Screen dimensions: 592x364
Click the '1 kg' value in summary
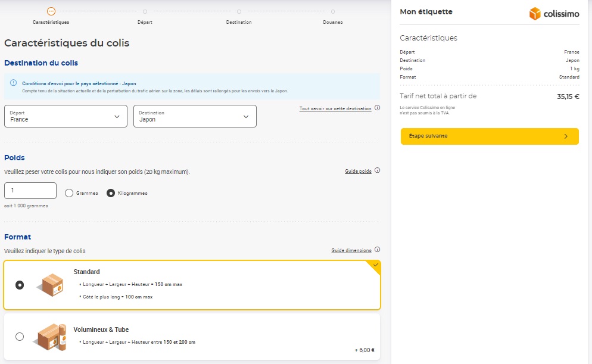pos(575,69)
